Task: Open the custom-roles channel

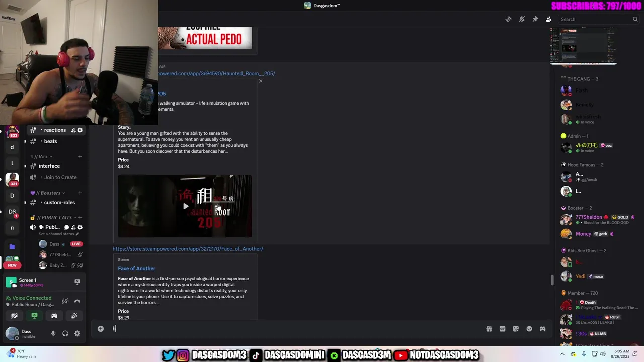Action: tap(59, 202)
